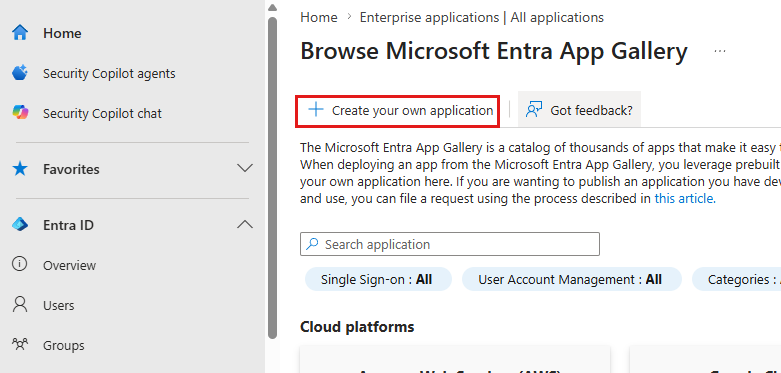Viewport: 781px width, 373px height.
Task: Click the Security Copilot chat icon
Action: [20, 113]
